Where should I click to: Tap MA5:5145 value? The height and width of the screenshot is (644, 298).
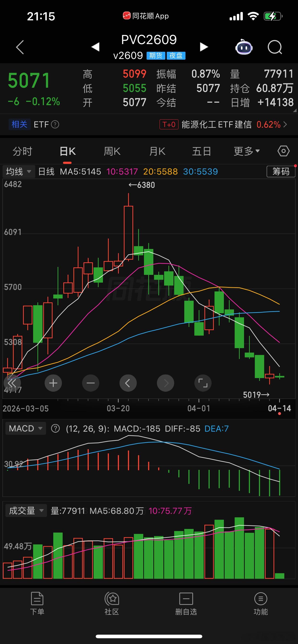[x=80, y=172]
